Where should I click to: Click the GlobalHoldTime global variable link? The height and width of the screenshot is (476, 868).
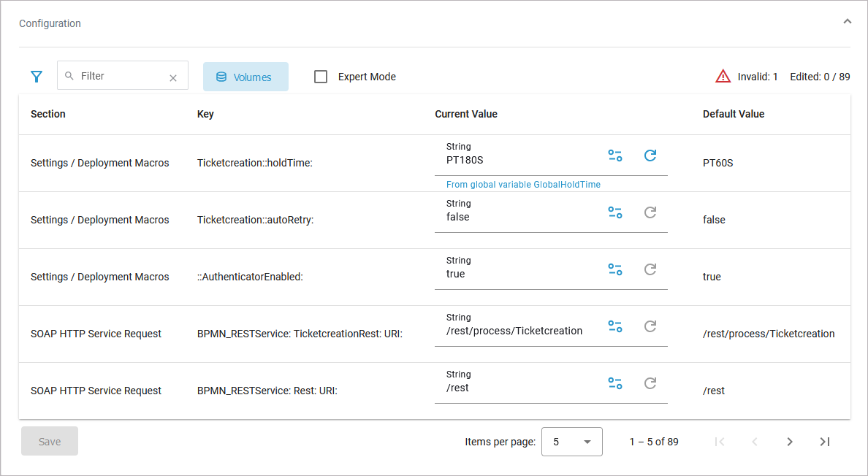pyautogui.click(x=523, y=185)
